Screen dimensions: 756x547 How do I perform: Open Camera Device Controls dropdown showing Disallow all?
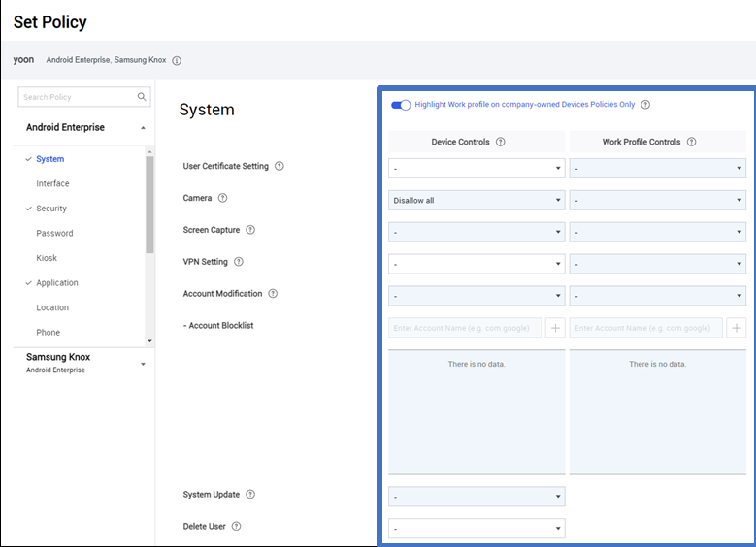tap(477, 200)
